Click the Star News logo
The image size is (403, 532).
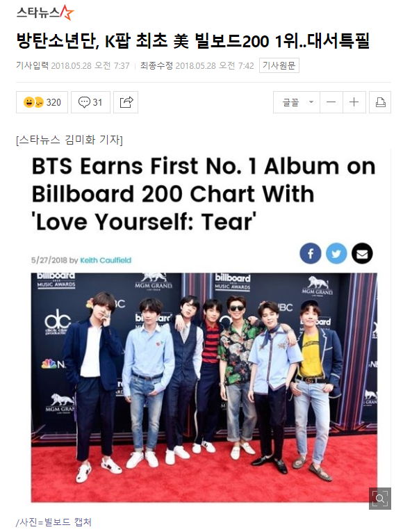45,13
